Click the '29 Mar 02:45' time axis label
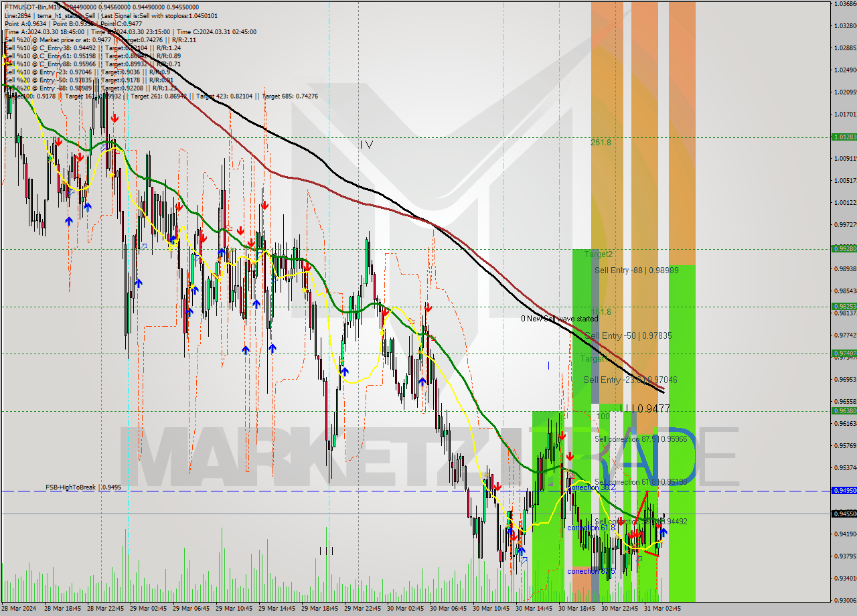 point(147,609)
